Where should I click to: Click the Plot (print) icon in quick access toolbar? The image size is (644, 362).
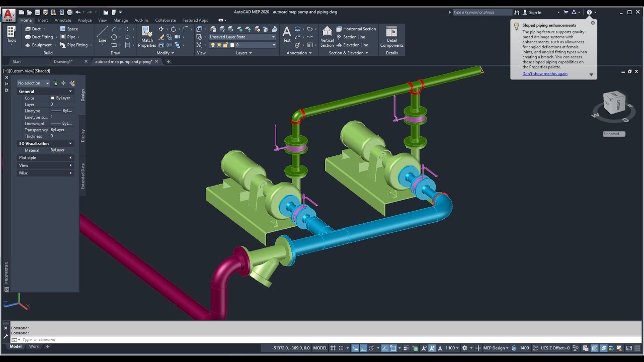69,12
